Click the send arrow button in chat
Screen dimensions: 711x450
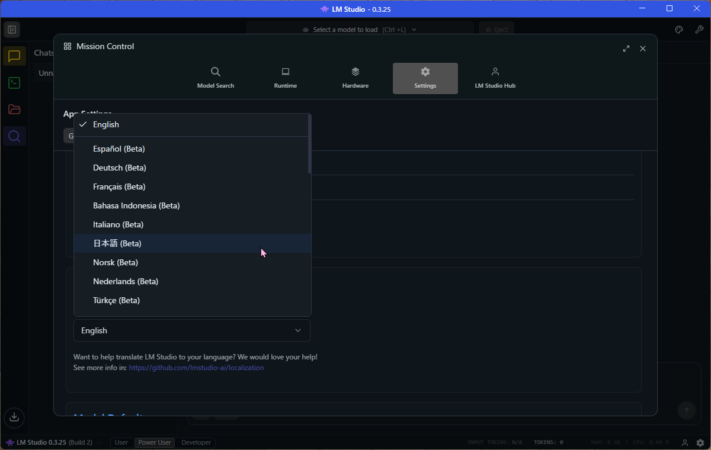click(x=687, y=411)
